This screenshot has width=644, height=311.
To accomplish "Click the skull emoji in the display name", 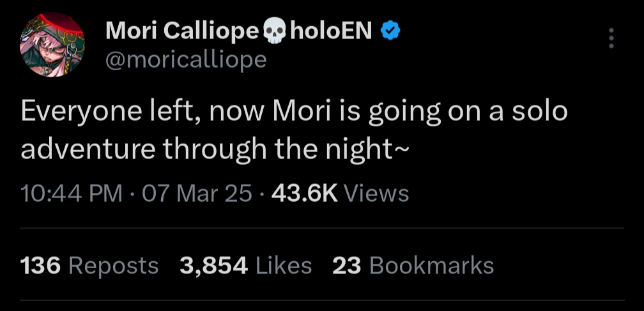I will click(x=275, y=31).
